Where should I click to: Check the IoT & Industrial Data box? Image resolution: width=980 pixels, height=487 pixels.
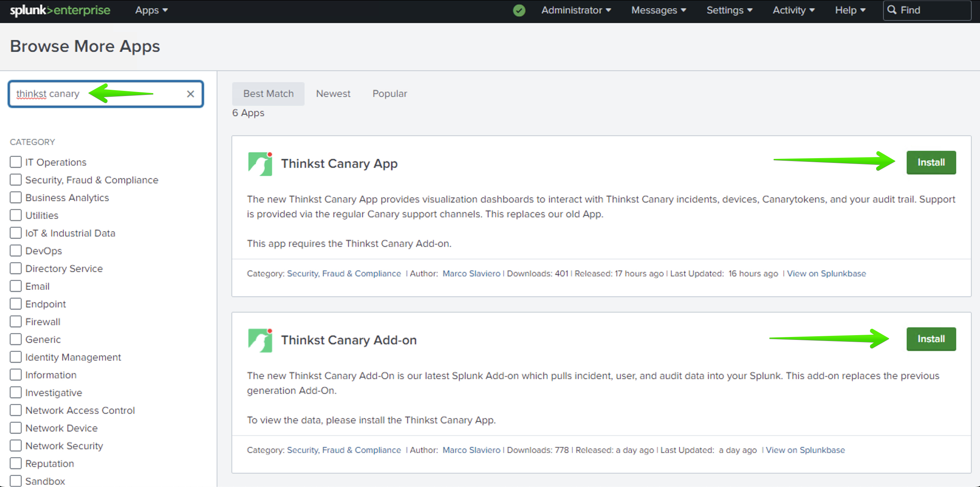[16, 233]
